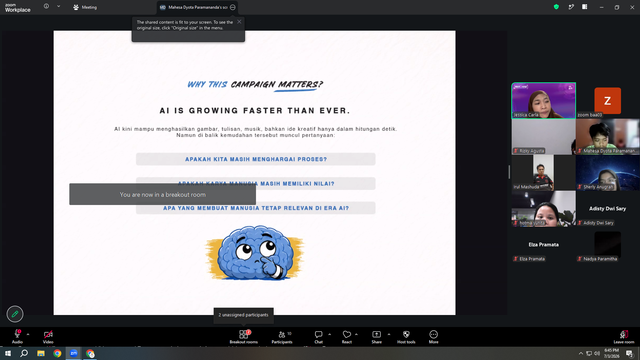640x360 pixels.
Task: Click slide text 'APAKAH KITA MASIH MENGHARGAI PROSES?'
Action: (x=256, y=159)
